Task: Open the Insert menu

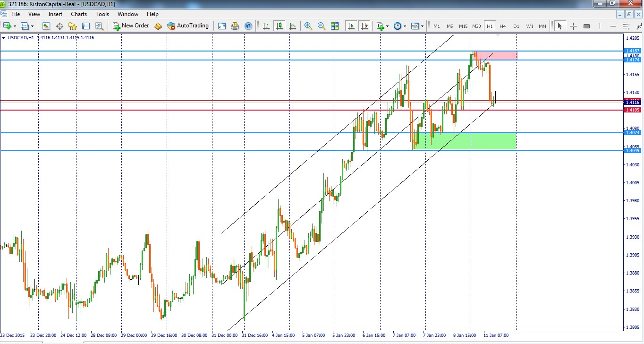Action: tap(55, 14)
